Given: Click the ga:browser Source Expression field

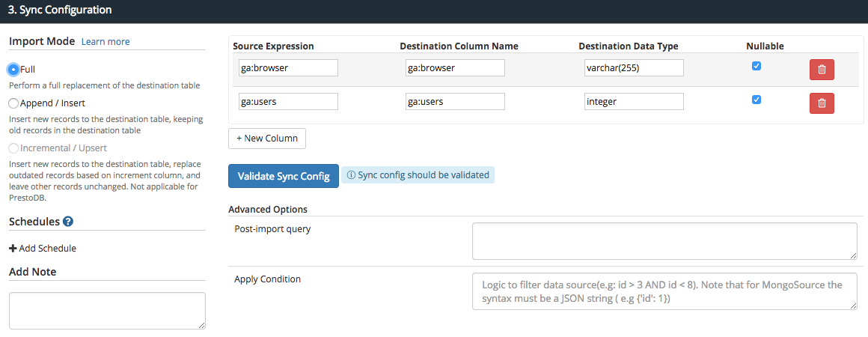Looking at the screenshot, I should click(x=288, y=68).
